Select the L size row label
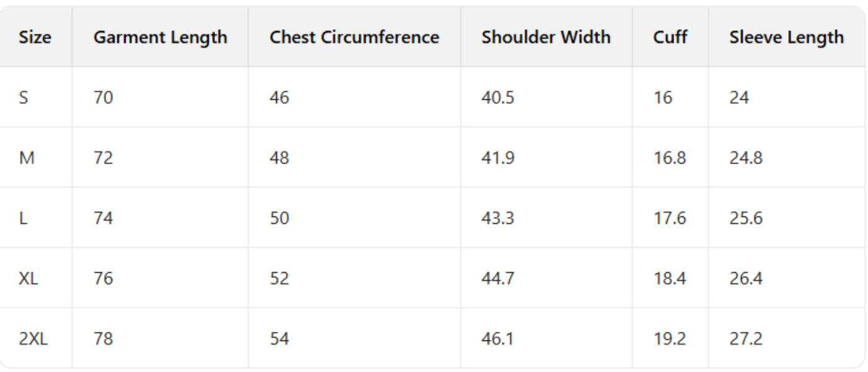868x372 pixels. (x=24, y=218)
